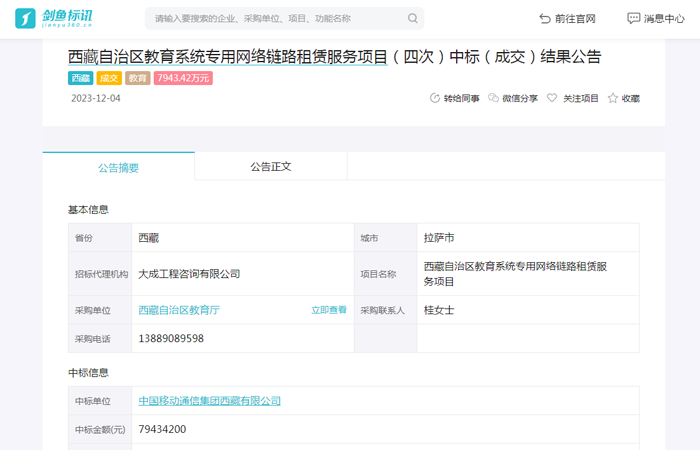The image size is (700, 450).
Task: Click the 教育 category tag
Action: click(138, 78)
